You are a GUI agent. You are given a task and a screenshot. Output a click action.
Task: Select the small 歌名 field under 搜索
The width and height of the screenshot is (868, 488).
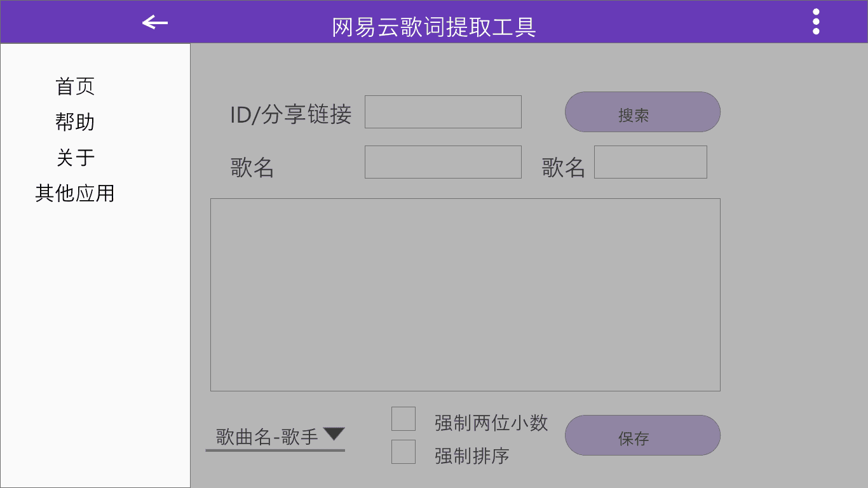click(650, 162)
